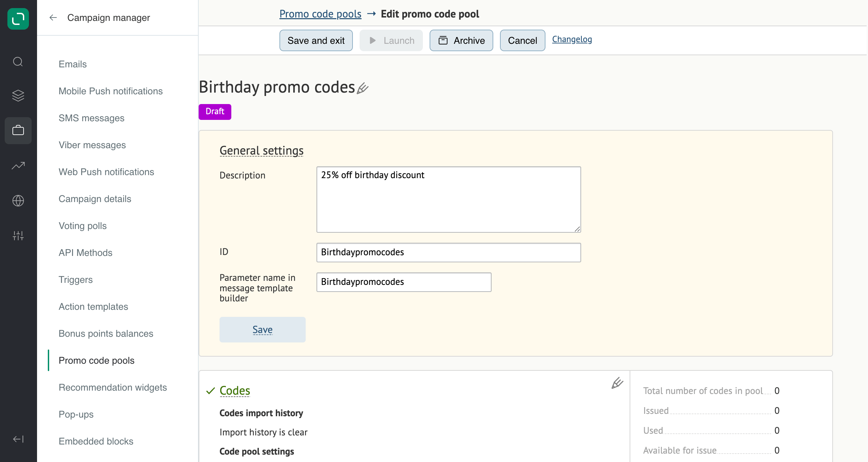This screenshot has height=462, width=868.
Task: Click Save in General settings
Action: point(263,330)
